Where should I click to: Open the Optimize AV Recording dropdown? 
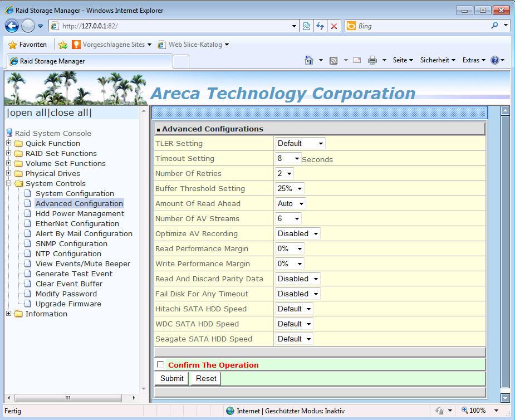pos(298,234)
